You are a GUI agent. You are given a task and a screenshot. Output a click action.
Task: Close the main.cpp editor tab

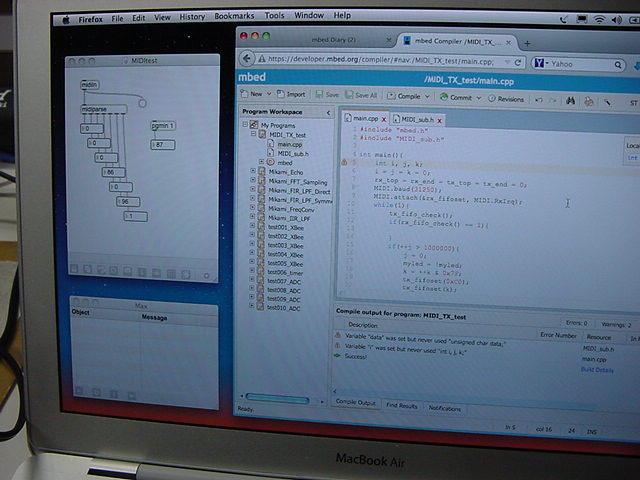coord(384,120)
